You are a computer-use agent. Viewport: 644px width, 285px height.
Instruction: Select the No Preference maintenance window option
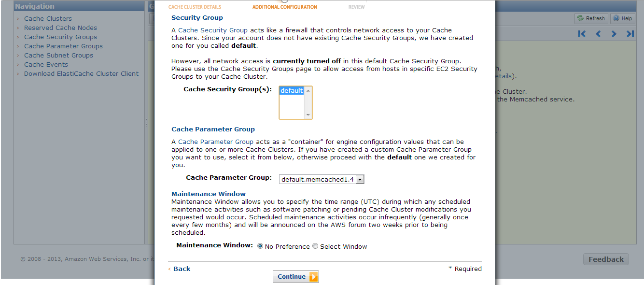point(260,246)
